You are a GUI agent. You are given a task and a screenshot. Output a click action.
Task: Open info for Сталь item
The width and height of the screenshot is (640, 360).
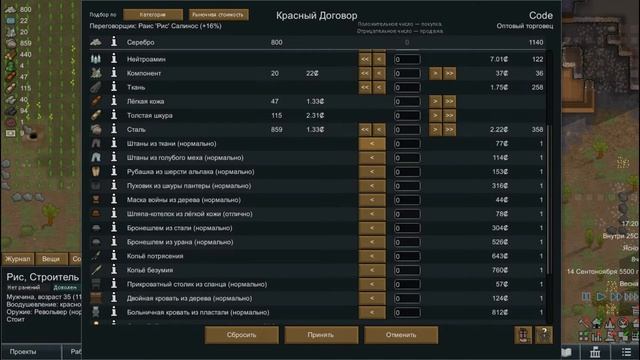tap(114, 129)
